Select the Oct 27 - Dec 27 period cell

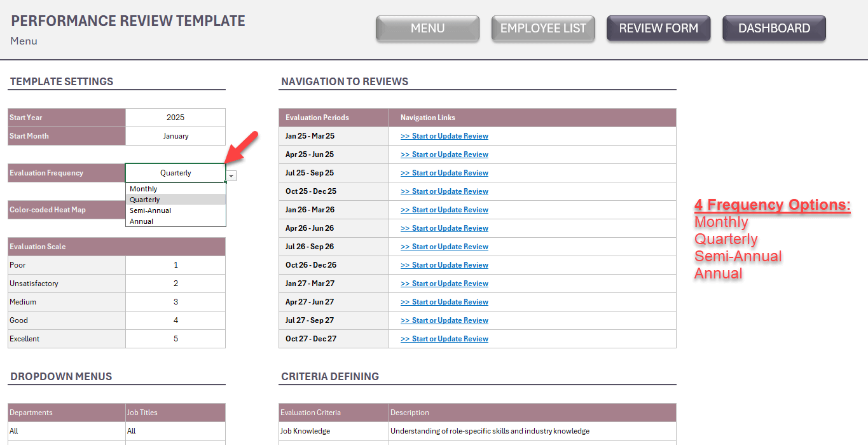[x=334, y=339]
